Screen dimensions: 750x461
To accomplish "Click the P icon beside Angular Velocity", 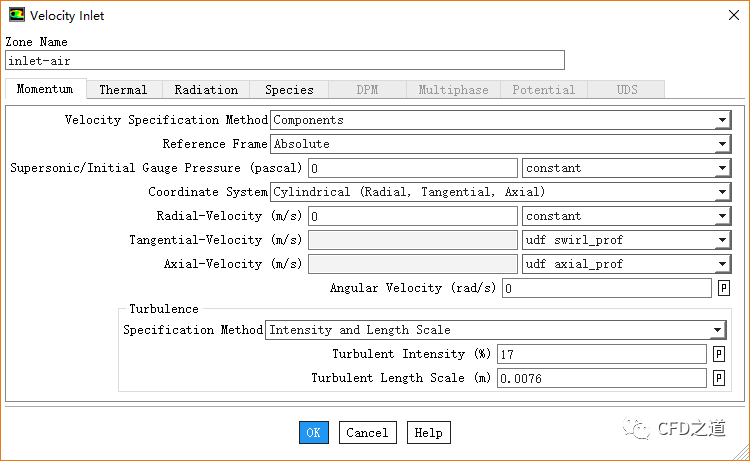I will tap(723, 288).
